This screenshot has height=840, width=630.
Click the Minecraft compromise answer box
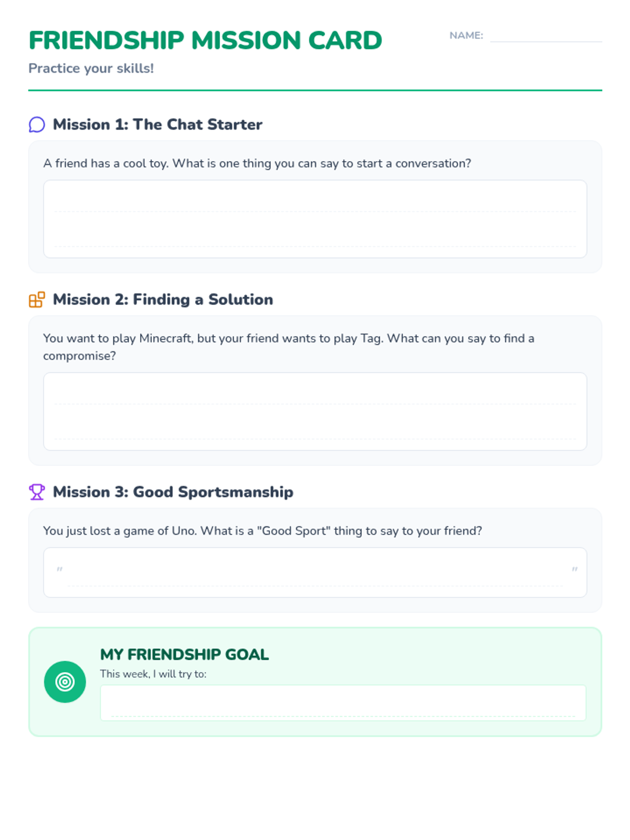tap(315, 412)
